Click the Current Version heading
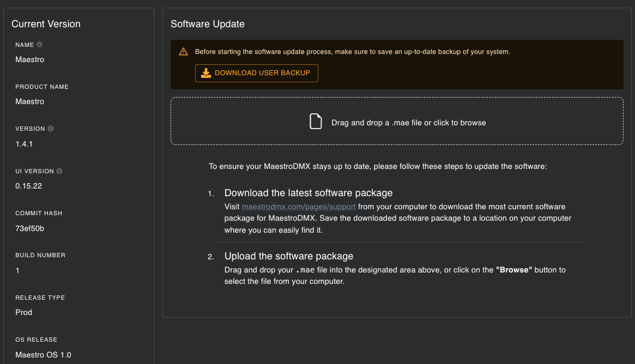Screen dimensions: 635x364 pyautogui.click(x=46, y=24)
